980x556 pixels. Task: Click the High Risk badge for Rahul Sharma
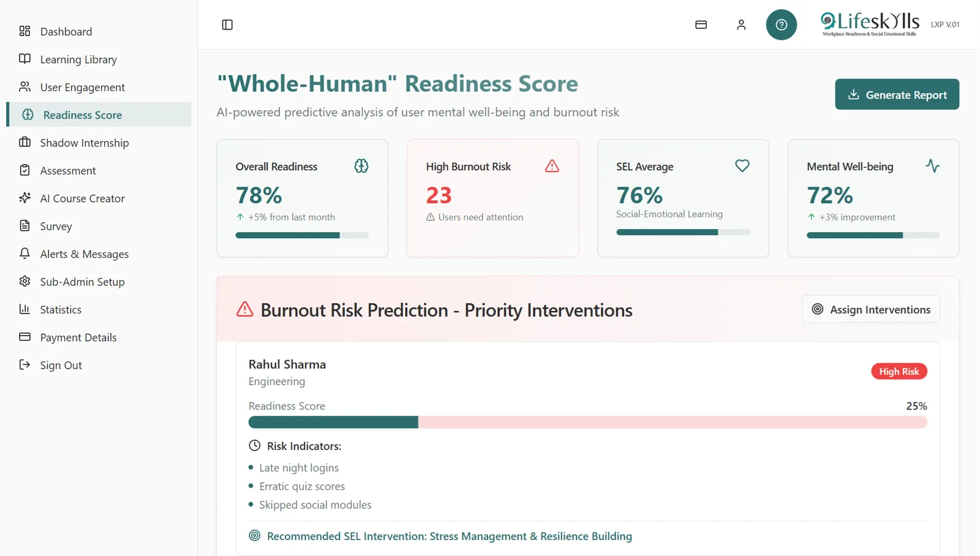pos(899,371)
